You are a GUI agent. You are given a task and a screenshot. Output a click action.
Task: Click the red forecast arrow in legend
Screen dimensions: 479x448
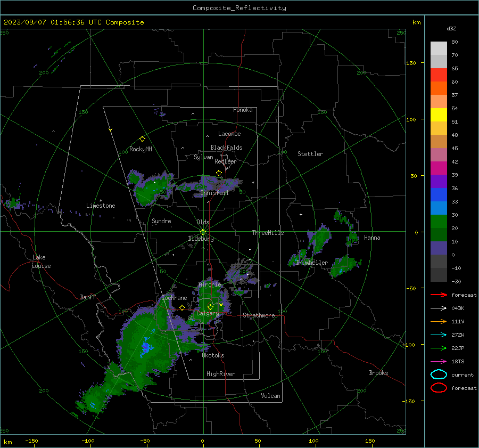(x=439, y=295)
